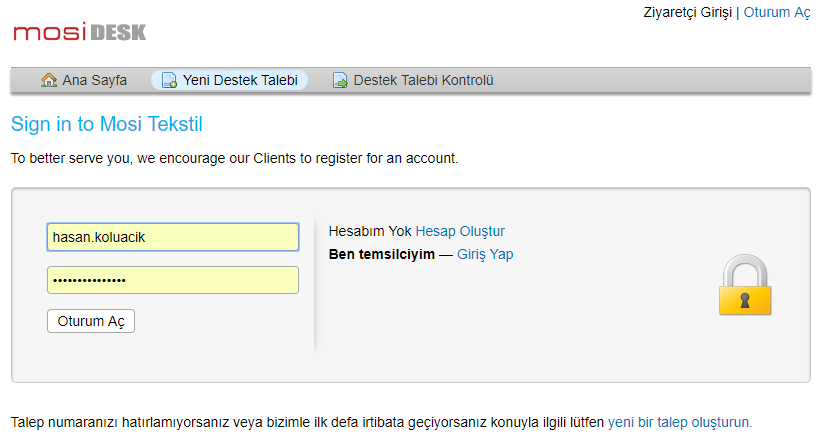Image resolution: width=821 pixels, height=436 pixels.
Task: Click the mosiDESK logo
Action: pos(80,32)
